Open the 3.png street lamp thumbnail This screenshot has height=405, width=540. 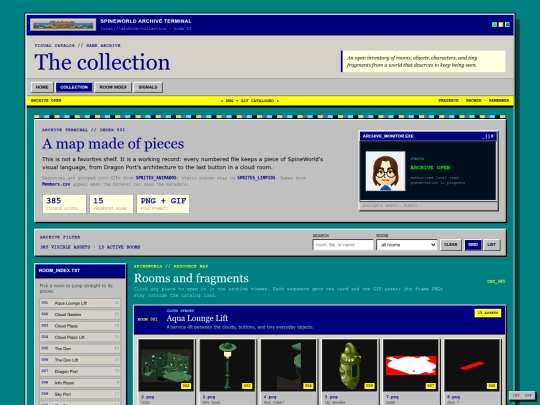[227, 365]
